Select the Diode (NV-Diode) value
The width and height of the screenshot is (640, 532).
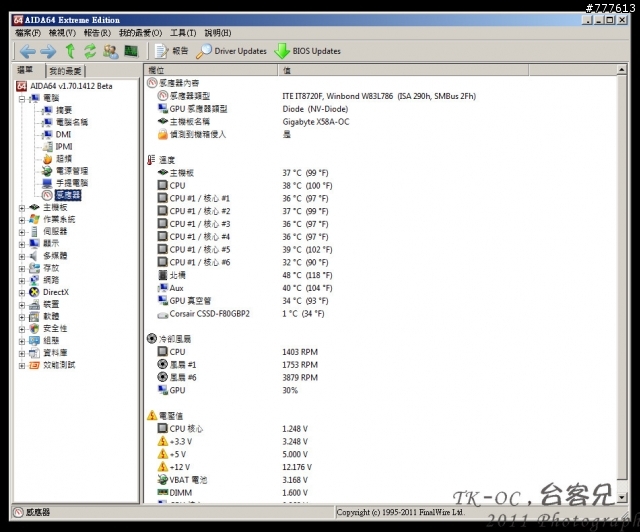pos(315,109)
